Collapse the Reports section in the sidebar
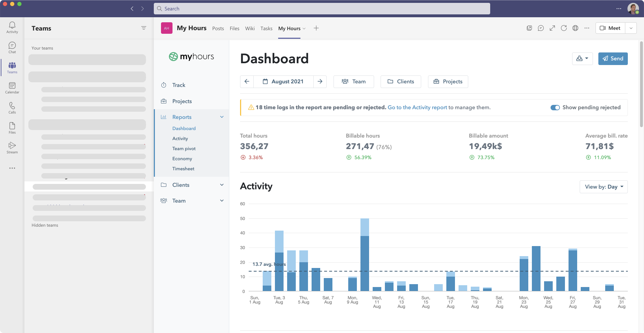The width and height of the screenshot is (644, 333). 222,117
